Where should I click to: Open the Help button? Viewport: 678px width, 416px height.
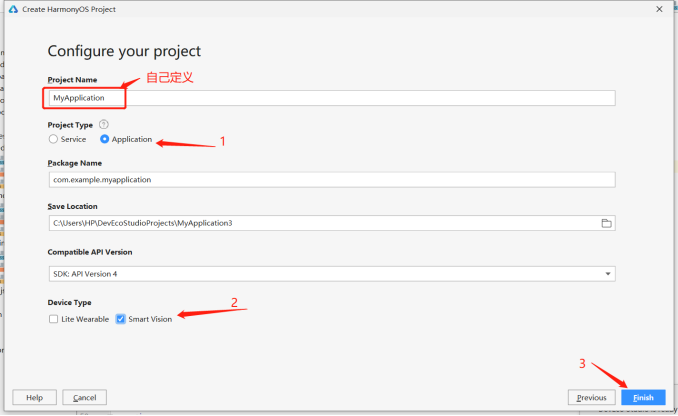click(x=35, y=397)
